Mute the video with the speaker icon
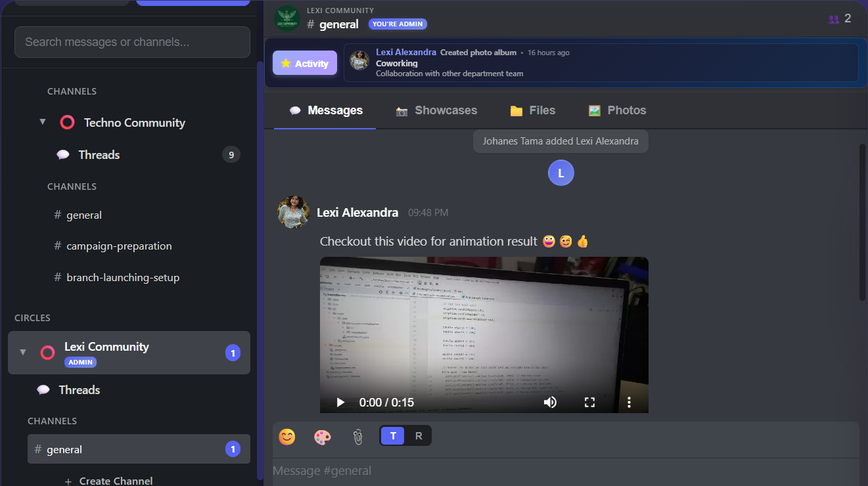This screenshot has height=486, width=868. point(550,401)
